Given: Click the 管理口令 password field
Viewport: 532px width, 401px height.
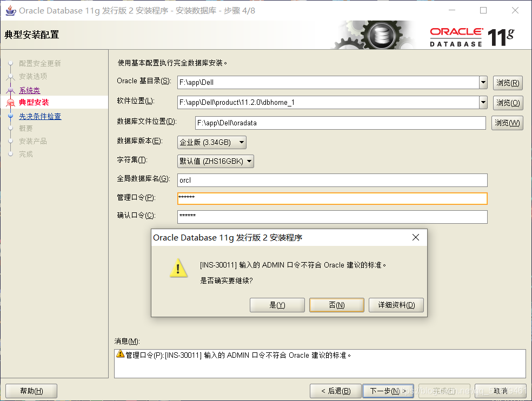Looking at the screenshot, I should pos(332,198).
